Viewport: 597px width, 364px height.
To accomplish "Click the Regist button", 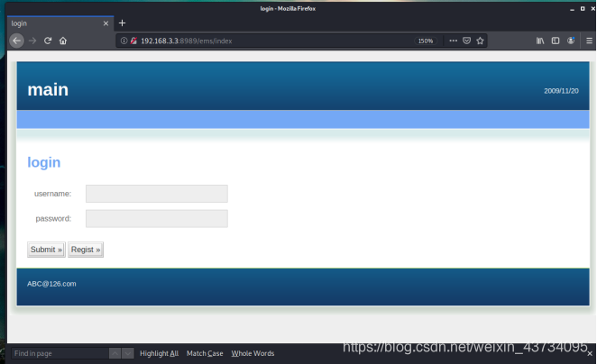I will pos(86,250).
